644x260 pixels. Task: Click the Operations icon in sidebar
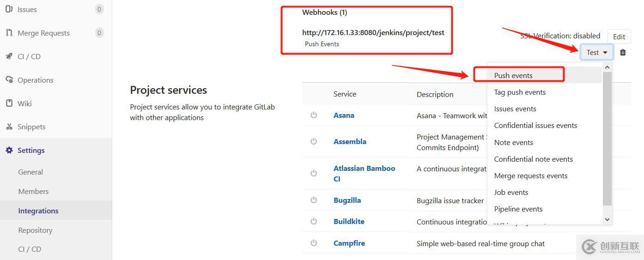[x=9, y=80]
